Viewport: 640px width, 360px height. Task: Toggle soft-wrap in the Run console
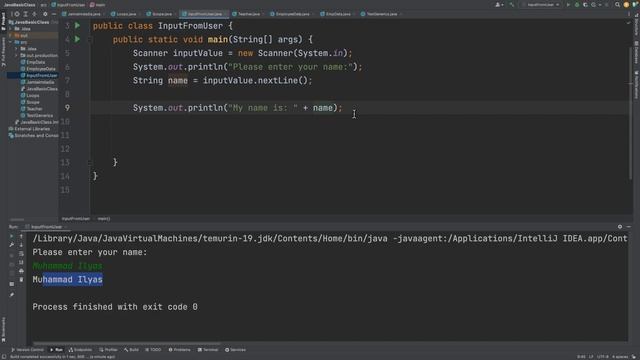click(x=21, y=254)
